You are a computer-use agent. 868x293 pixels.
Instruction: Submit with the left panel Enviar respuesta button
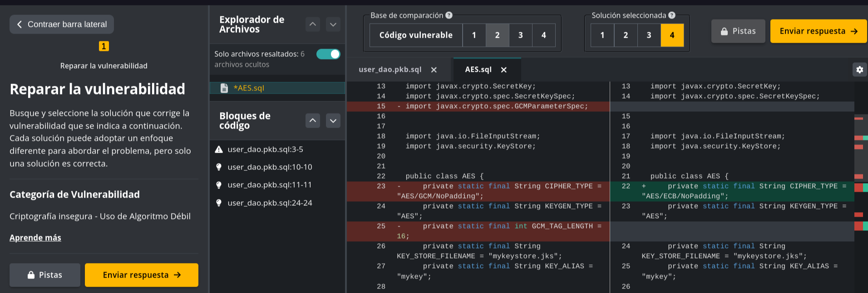[x=142, y=275]
